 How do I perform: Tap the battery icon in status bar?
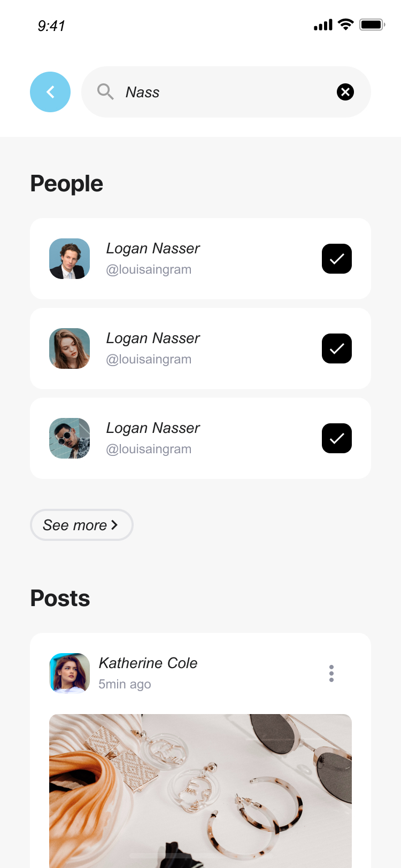point(372,25)
